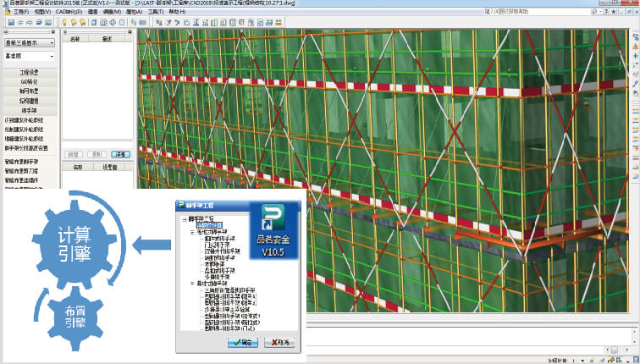Open the 工程(F) menu
This screenshot has height=364, width=640.
pos(21,12)
